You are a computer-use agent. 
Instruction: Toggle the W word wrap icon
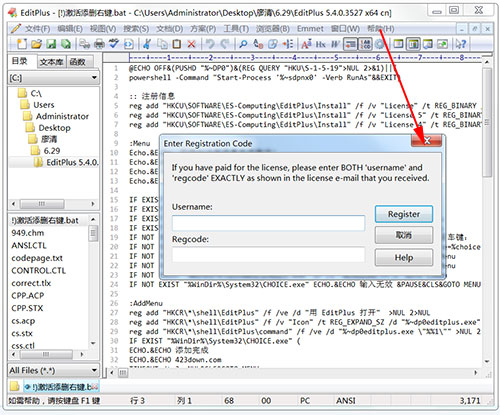(x=335, y=44)
